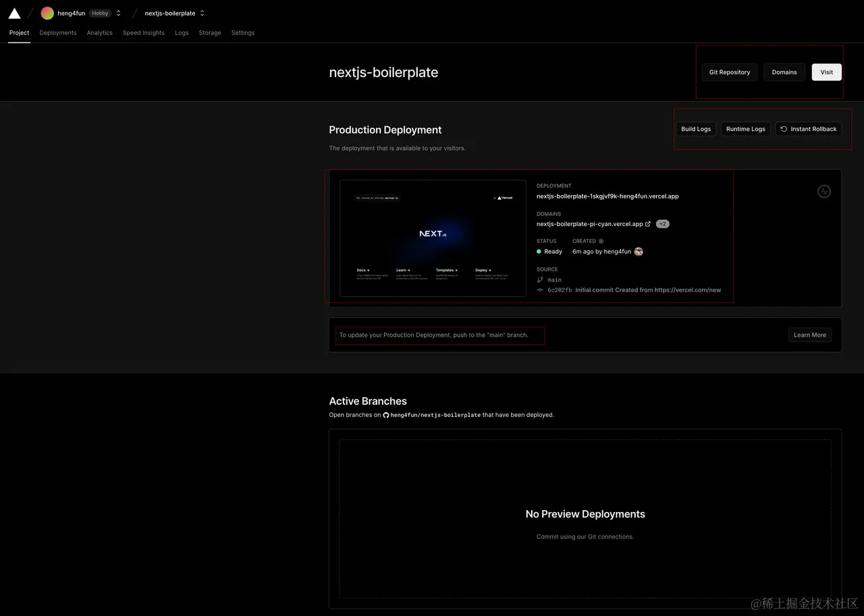Open the heng4fun/nextjs-boilerplate repository link
This screenshot has height=616, width=864.
435,415
